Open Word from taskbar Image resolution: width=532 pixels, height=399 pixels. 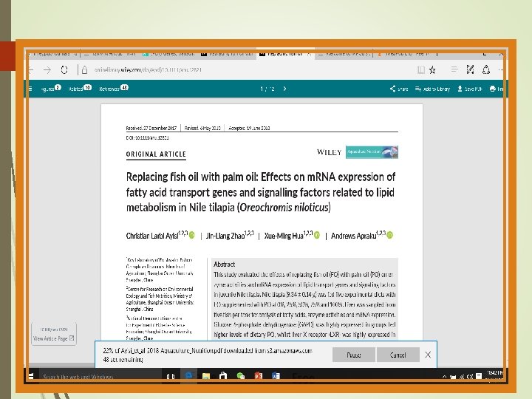click(x=276, y=376)
